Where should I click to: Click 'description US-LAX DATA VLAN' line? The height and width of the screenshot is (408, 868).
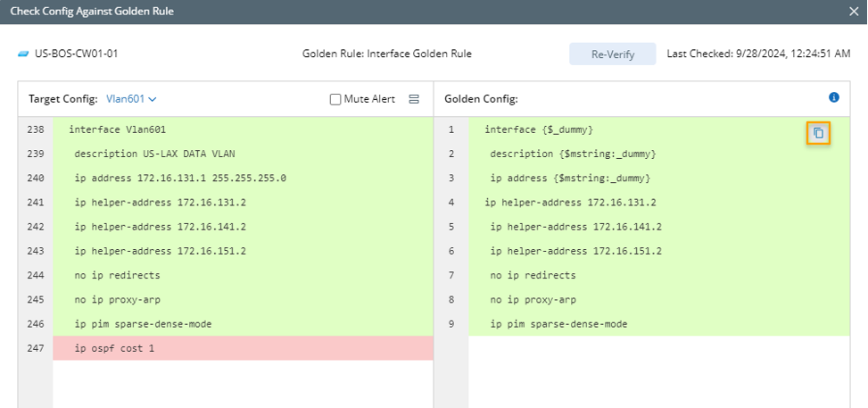154,154
